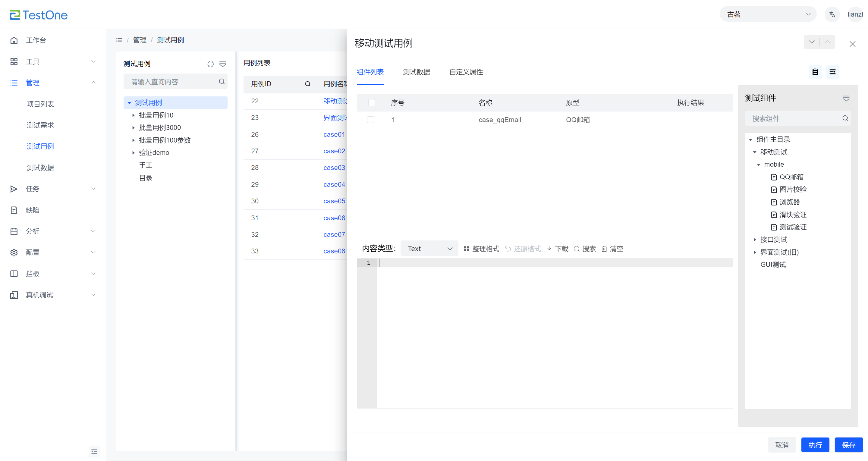Click the 还原格式 undo toolbar item

point(523,249)
